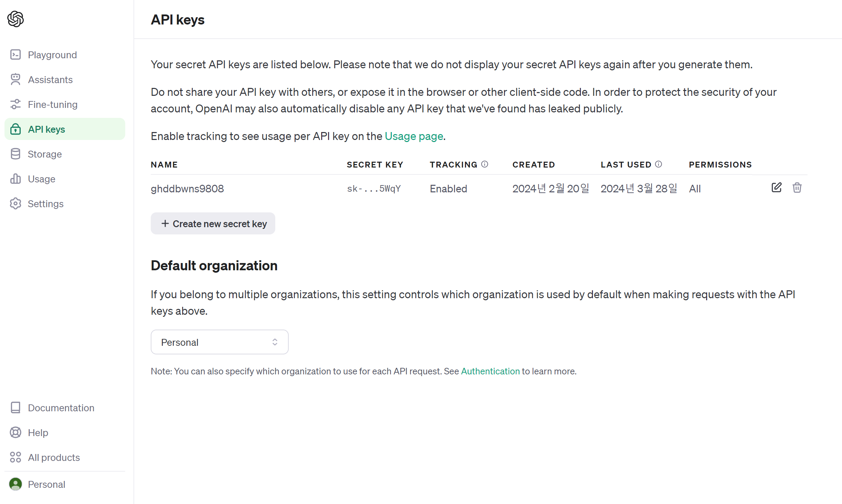Click the Tracking info icon

click(485, 164)
